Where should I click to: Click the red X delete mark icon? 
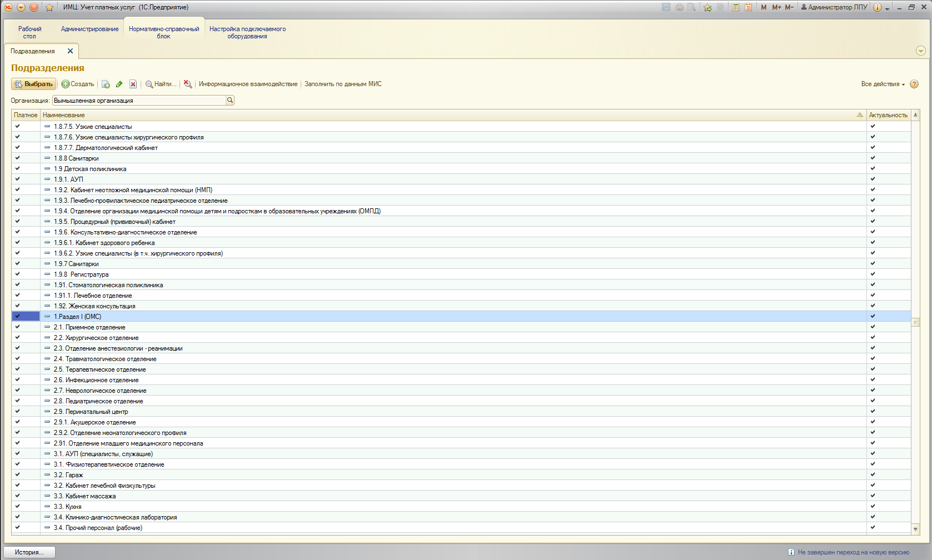133,84
